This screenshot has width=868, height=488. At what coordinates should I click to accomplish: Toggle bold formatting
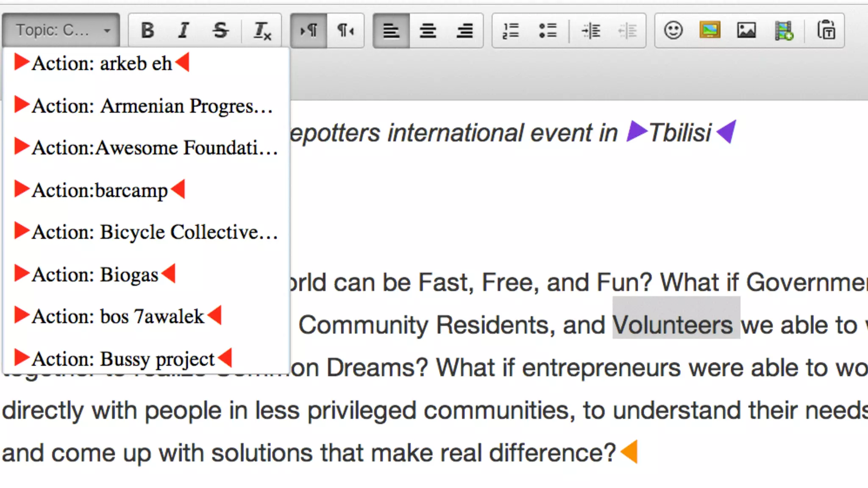pos(147,30)
